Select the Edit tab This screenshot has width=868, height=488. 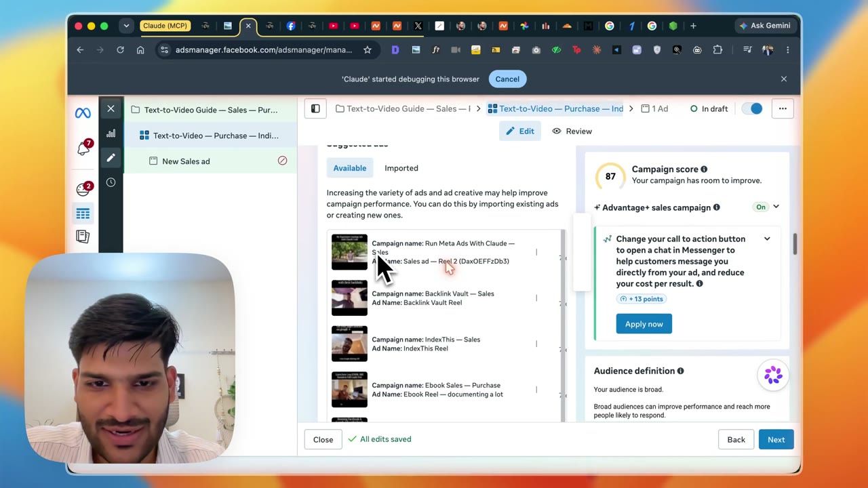pos(520,131)
